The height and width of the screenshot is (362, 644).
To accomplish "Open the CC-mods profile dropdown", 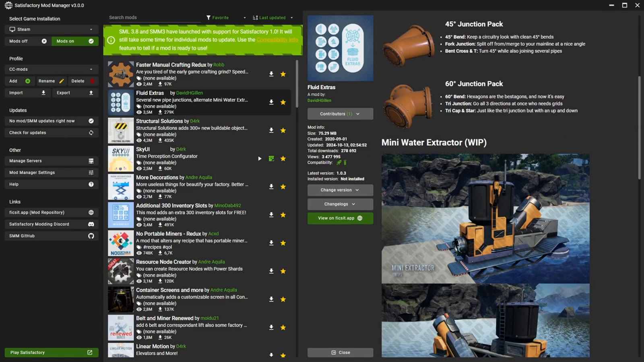I will pos(52,69).
